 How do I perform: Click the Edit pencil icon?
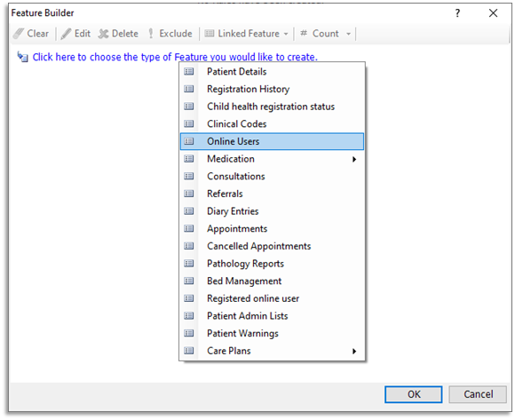[x=66, y=34]
